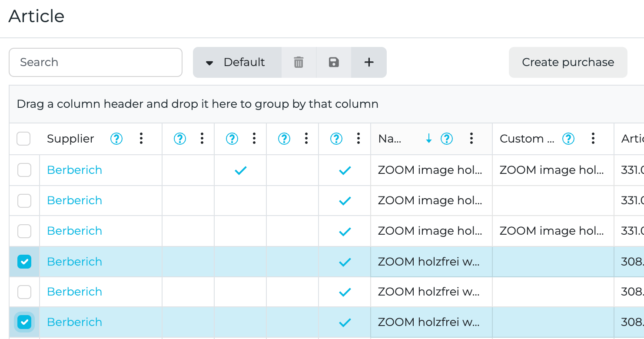Toggle the select-all checkbox in header
Screen dimensions: 644x339
(23, 139)
